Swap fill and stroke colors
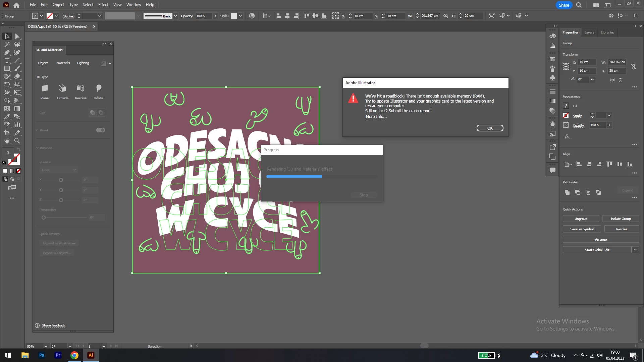The image size is (644, 362). [x=19, y=149]
